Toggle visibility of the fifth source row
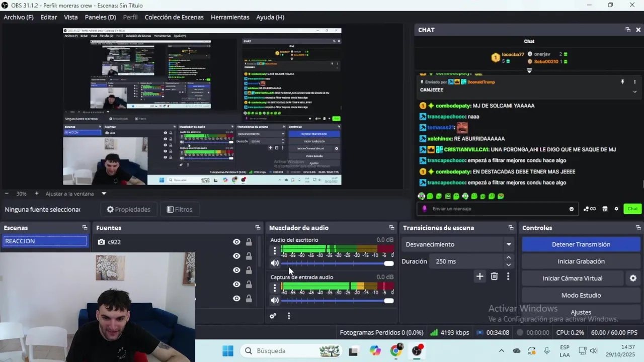Screen dimensions: 644x362 [236, 298]
